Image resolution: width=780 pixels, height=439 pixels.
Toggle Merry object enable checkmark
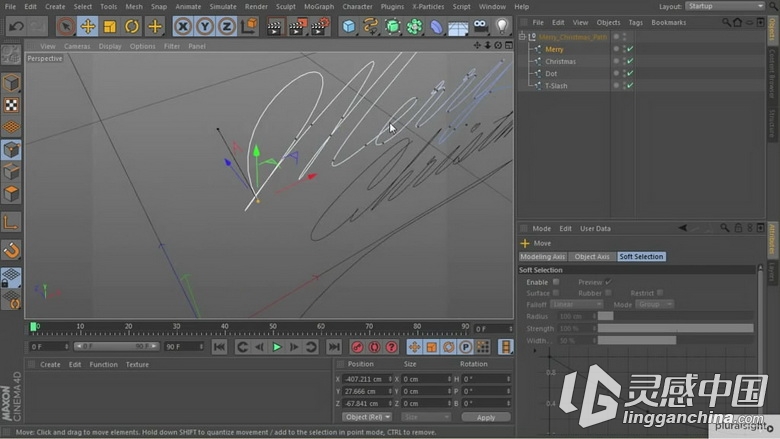pos(630,49)
